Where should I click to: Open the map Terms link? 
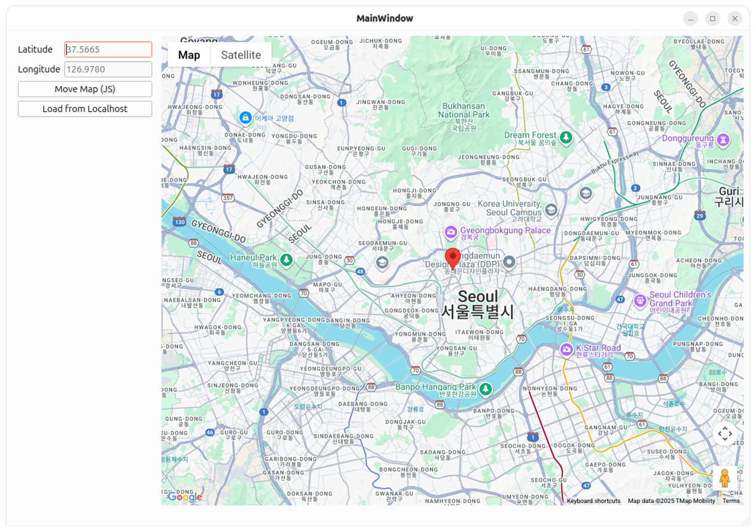tap(731, 501)
